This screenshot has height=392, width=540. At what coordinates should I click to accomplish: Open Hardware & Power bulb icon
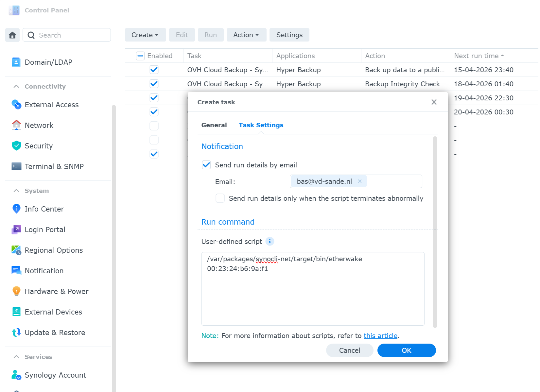point(16,291)
